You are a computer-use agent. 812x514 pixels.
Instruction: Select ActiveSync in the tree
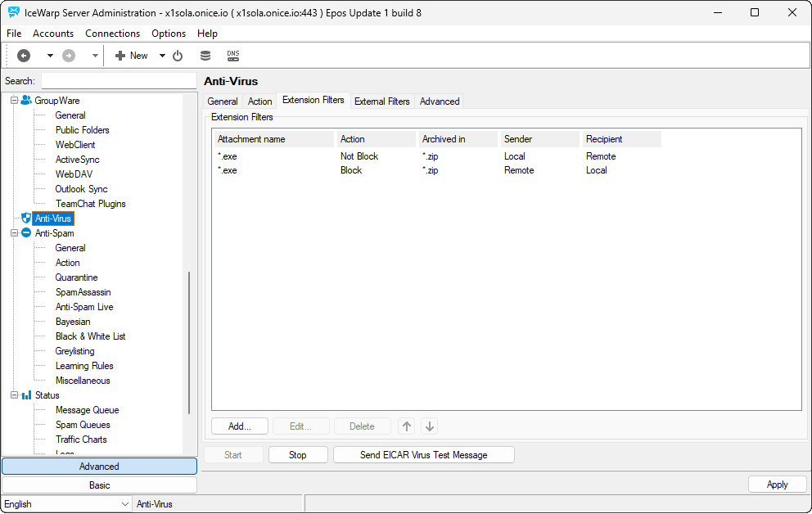pyautogui.click(x=77, y=160)
